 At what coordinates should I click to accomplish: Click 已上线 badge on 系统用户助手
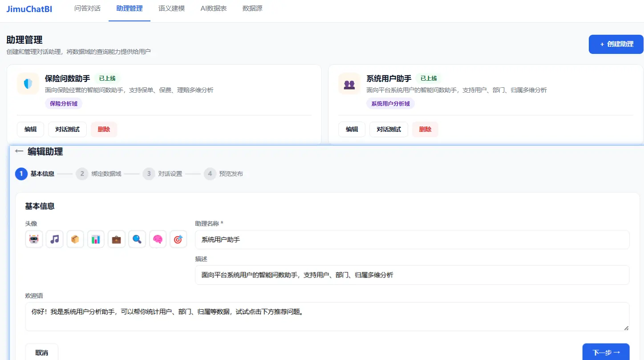(x=429, y=78)
